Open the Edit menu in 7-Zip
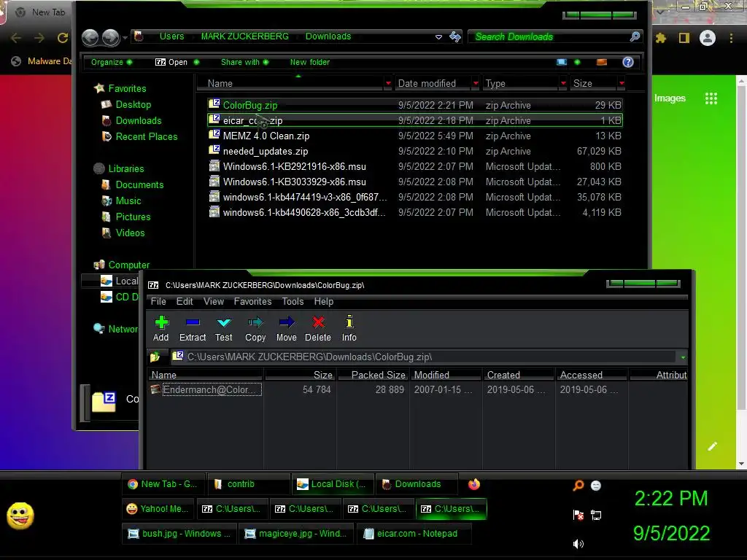Screen dimensions: 747x560 (x=185, y=301)
